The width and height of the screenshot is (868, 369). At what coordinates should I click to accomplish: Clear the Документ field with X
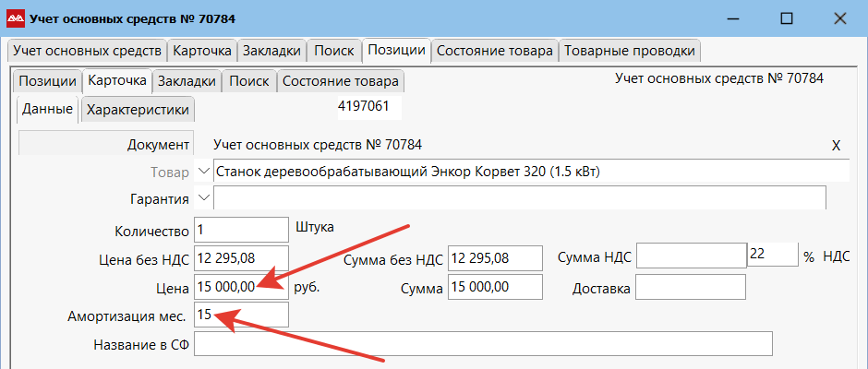click(836, 145)
